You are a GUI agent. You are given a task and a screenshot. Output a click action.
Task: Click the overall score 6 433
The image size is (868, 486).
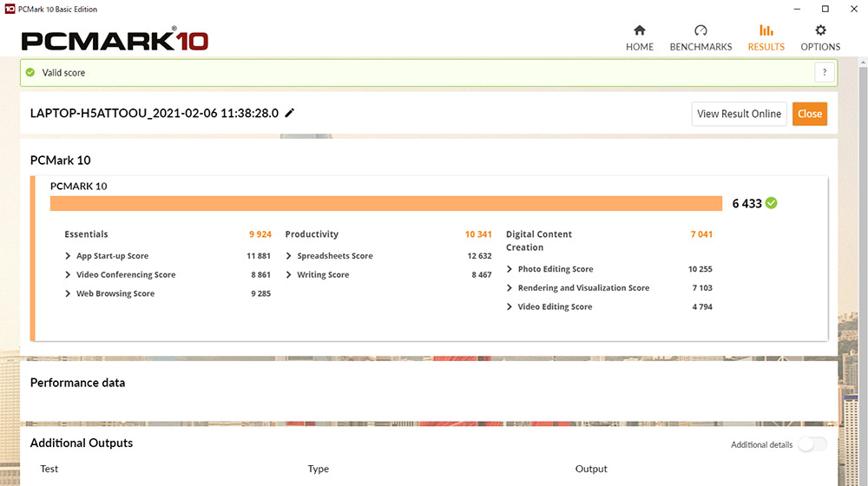(746, 204)
